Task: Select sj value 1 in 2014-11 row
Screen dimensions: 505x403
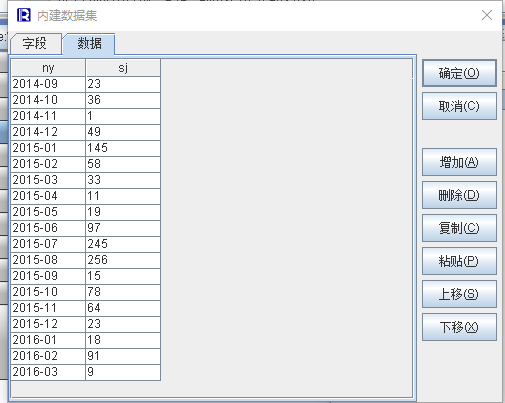Action: [x=123, y=116]
